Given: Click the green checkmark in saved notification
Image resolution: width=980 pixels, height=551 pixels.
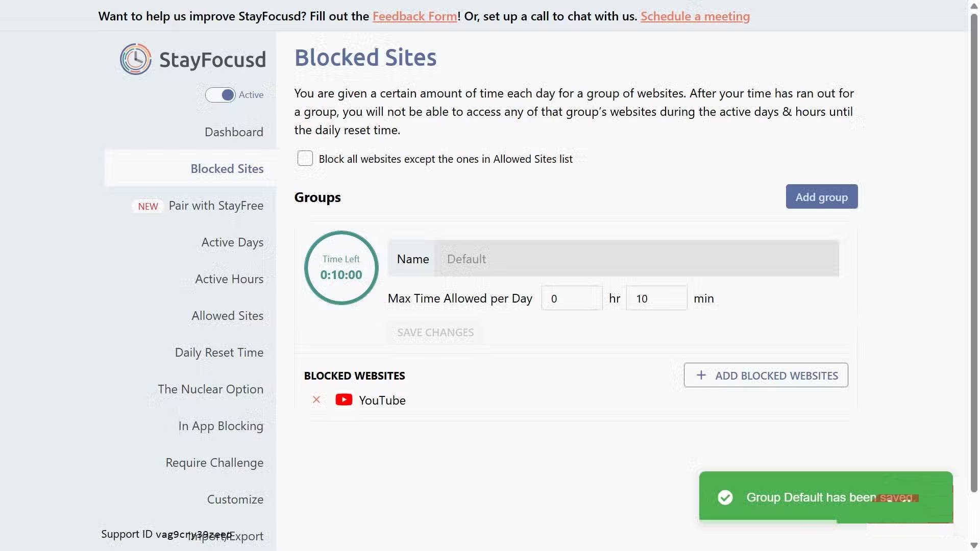Looking at the screenshot, I should click(725, 497).
